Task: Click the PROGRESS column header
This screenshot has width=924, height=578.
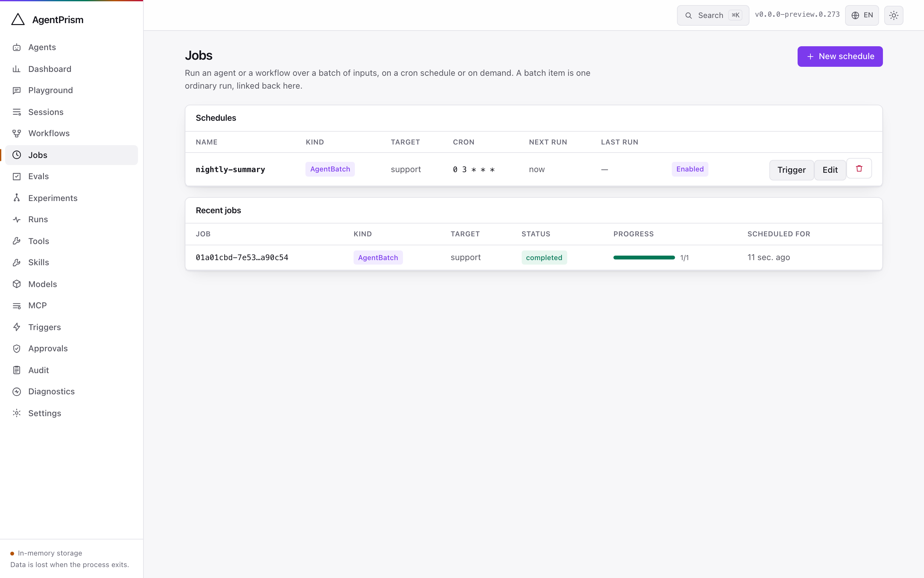Action: tap(633, 234)
